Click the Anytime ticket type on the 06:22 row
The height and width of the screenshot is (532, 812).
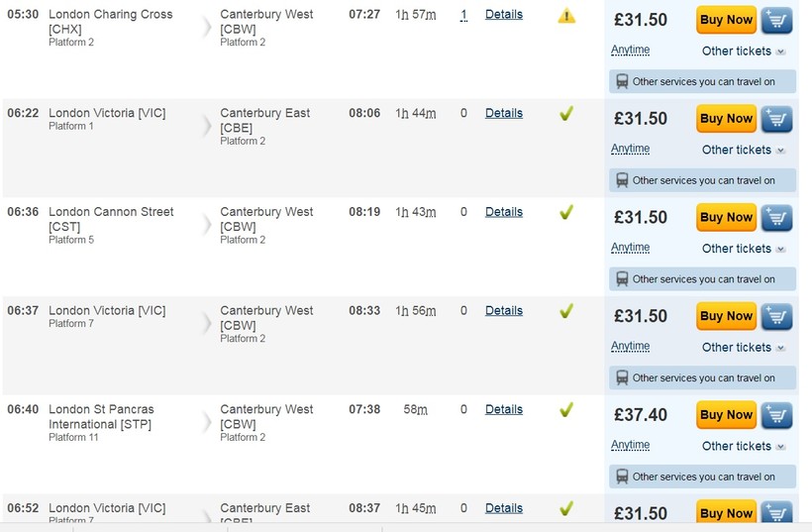631,149
